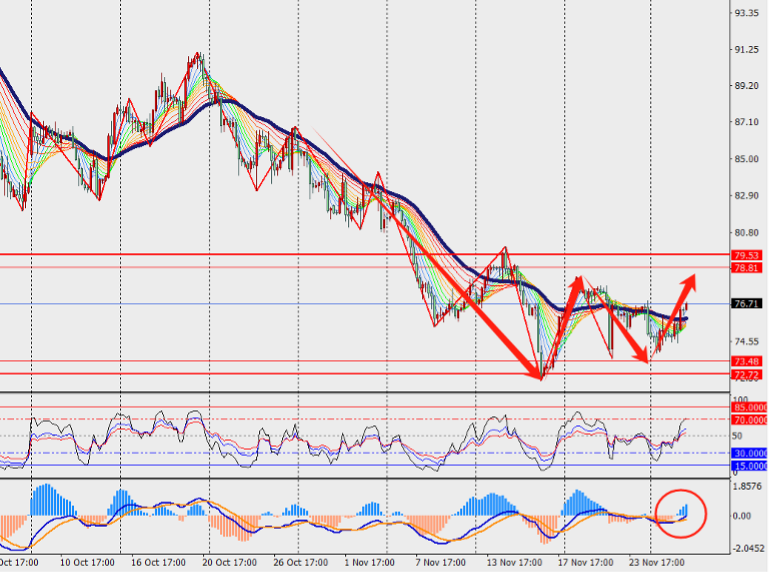Viewport: 770px width, 573px height.
Task: Click the 80.80 price axis value
Action: tap(746, 233)
